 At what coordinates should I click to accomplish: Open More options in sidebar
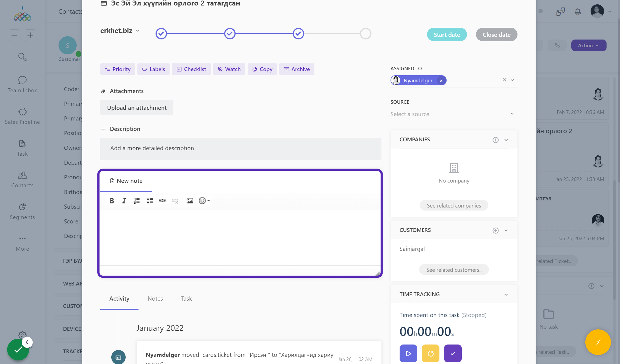click(22, 243)
